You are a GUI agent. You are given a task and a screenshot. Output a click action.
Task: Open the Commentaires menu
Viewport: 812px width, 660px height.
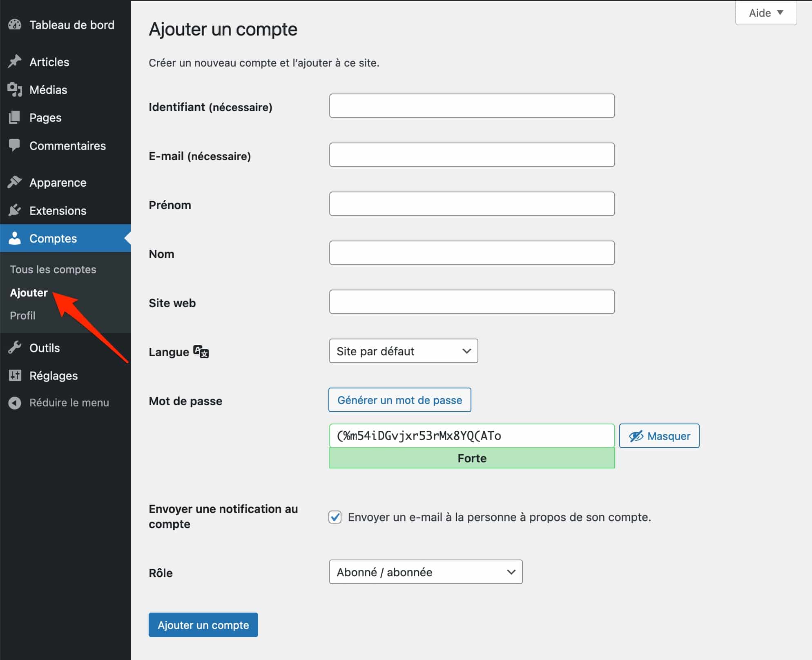coord(65,145)
